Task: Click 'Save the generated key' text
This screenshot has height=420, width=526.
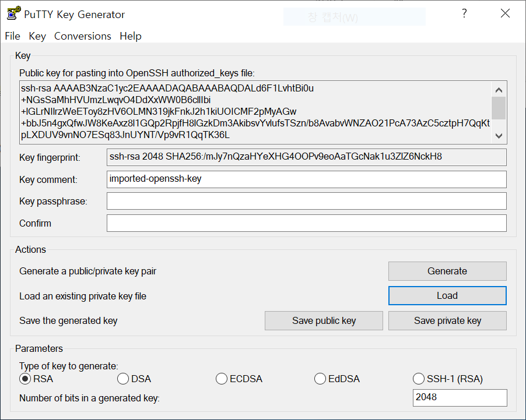Action: click(x=68, y=321)
